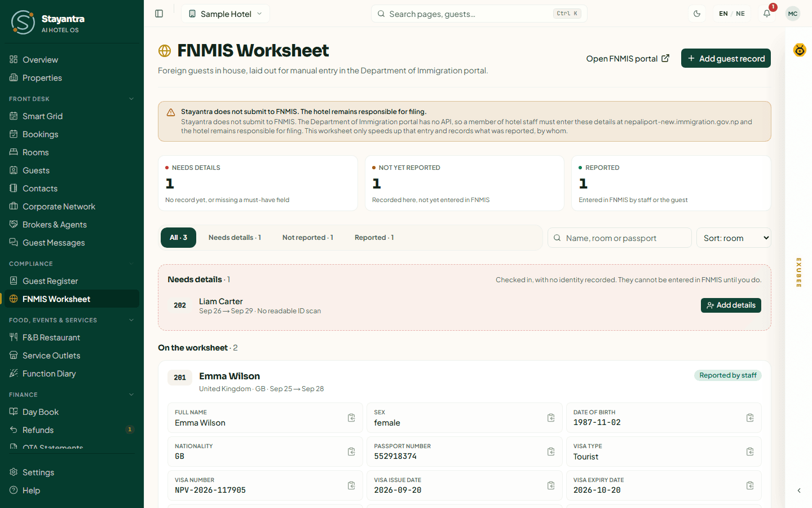The width and height of the screenshot is (812, 508).
Task: Open the notifications bell
Action: pyautogui.click(x=767, y=14)
